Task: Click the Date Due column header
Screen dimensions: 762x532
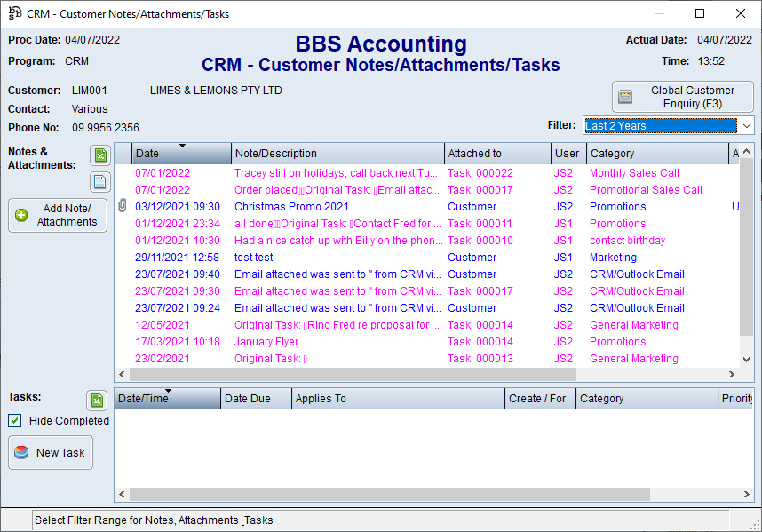Action: pos(256,399)
